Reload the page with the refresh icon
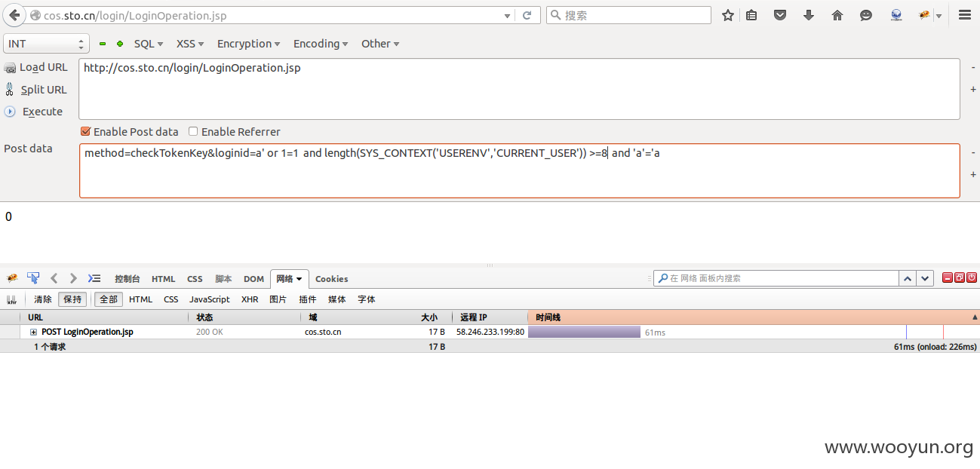Image resolution: width=980 pixels, height=469 pixels. pos(527,15)
